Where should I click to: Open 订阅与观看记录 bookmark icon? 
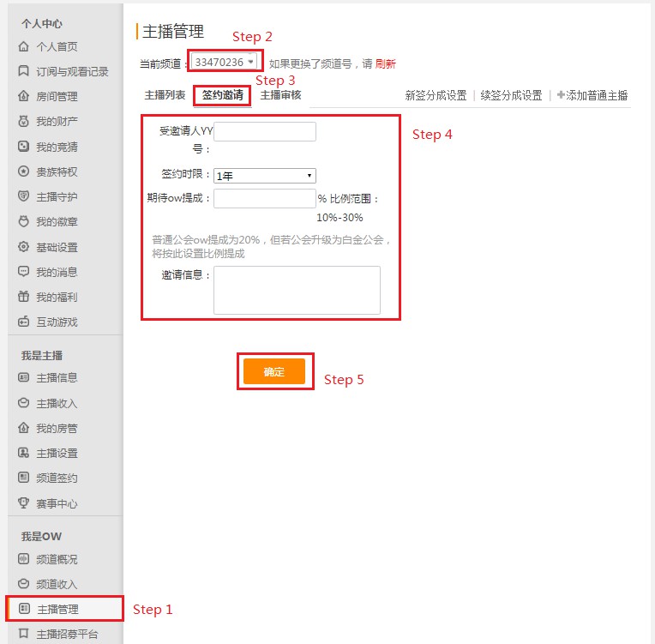click(24, 71)
